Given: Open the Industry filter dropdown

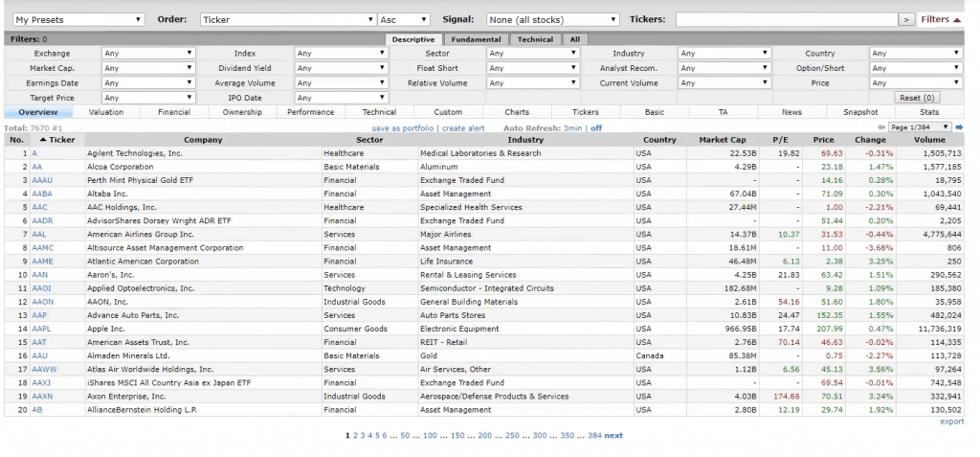Looking at the screenshot, I should 725,54.
